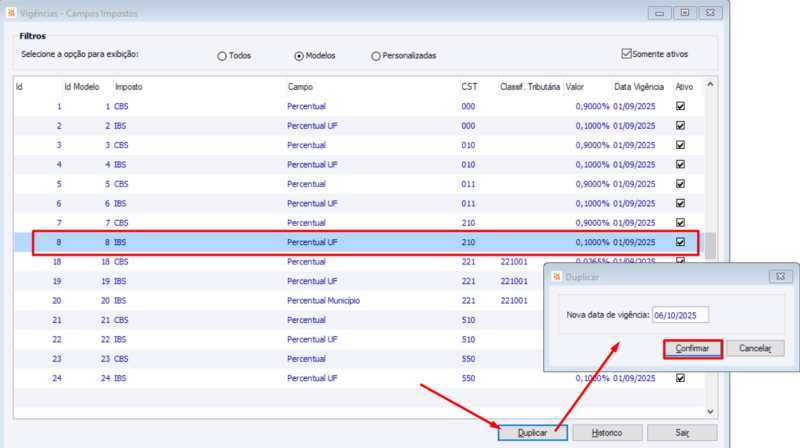800x448 pixels.
Task: Toggle Ativo checkbox for row Id 5
Action: [681, 184]
